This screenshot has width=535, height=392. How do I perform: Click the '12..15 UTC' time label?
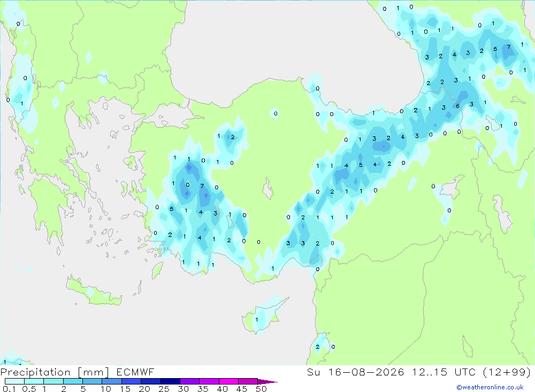[x=444, y=372]
